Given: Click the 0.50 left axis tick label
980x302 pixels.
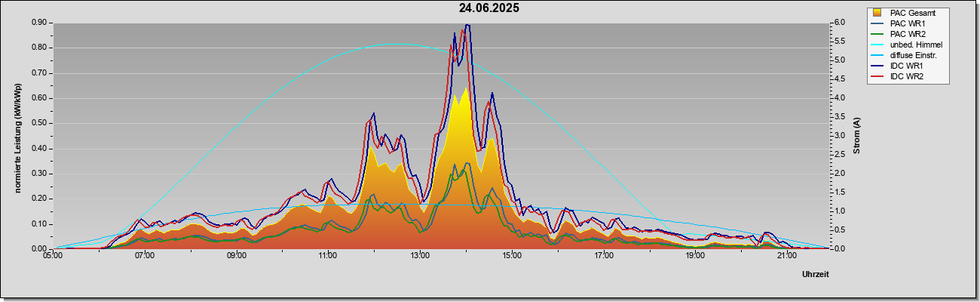Looking at the screenshot, I should point(39,123).
